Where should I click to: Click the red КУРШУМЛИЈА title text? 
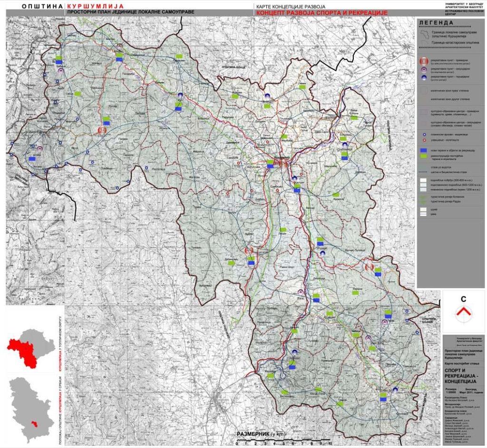pyautogui.click(x=95, y=6)
